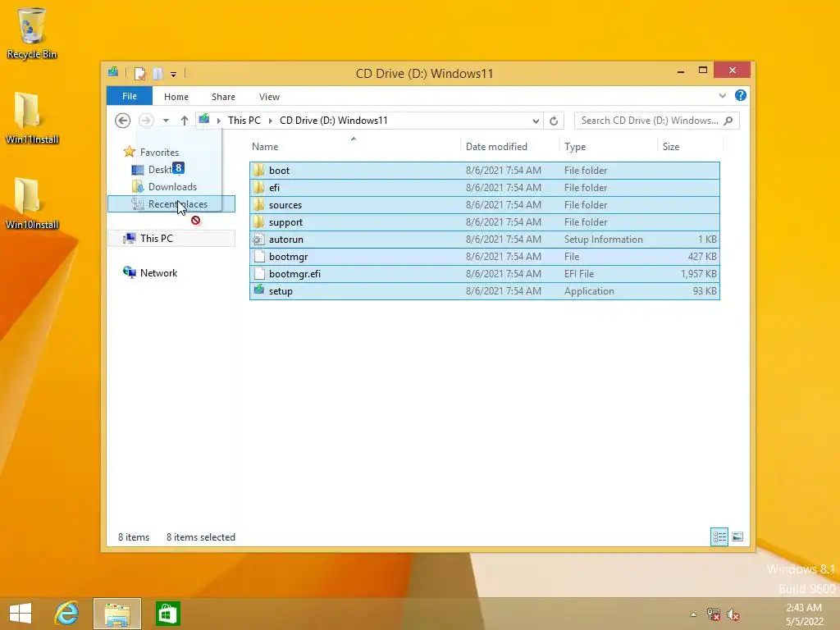Image resolution: width=840 pixels, height=630 pixels.
Task: Select the Win11Install desktop folder
Action: point(32,118)
